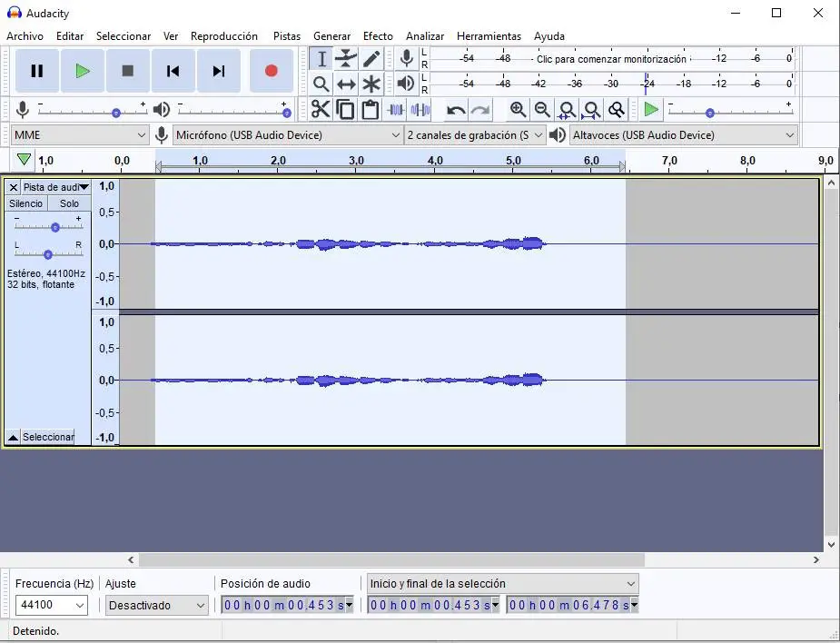Skip to start of track
This screenshot has height=643, width=840.
tap(173, 71)
